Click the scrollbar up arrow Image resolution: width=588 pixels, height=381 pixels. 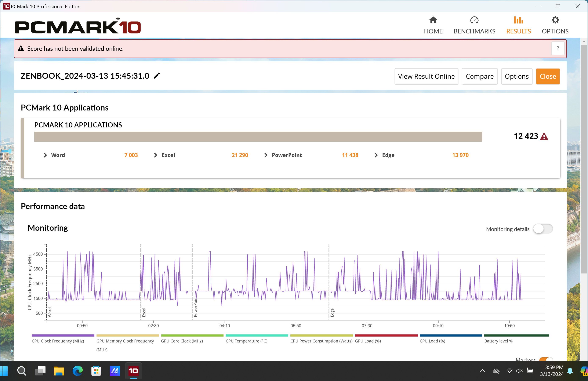(584, 41)
